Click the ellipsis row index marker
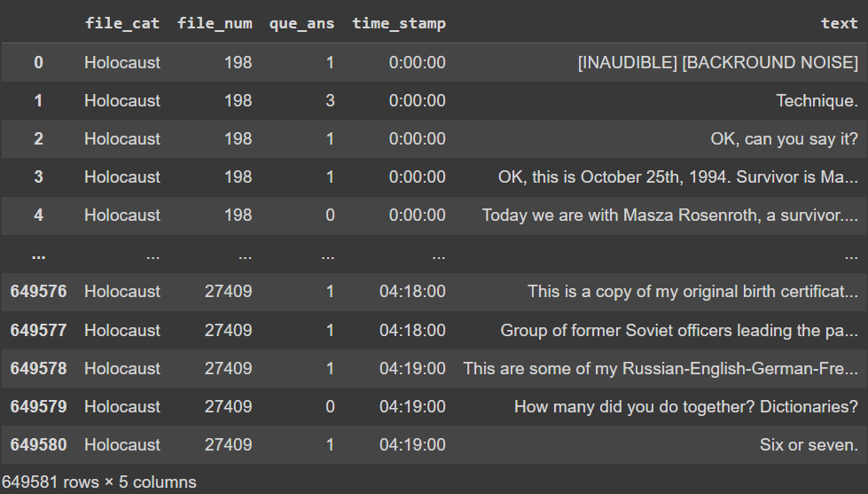 click(38, 254)
